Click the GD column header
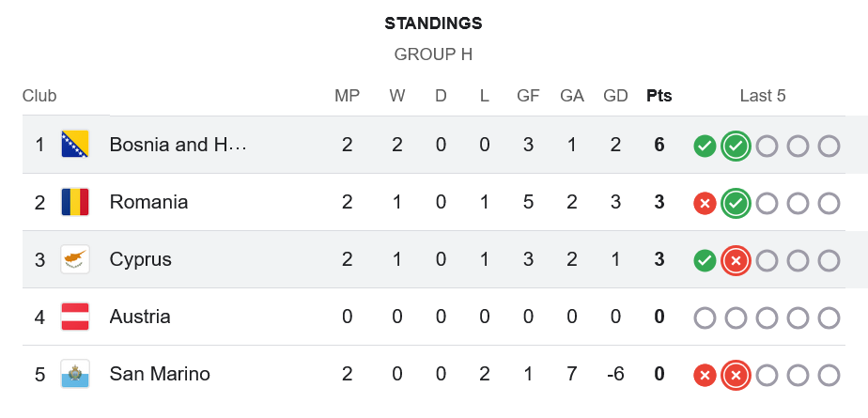The width and height of the screenshot is (868, 418). 615,96
